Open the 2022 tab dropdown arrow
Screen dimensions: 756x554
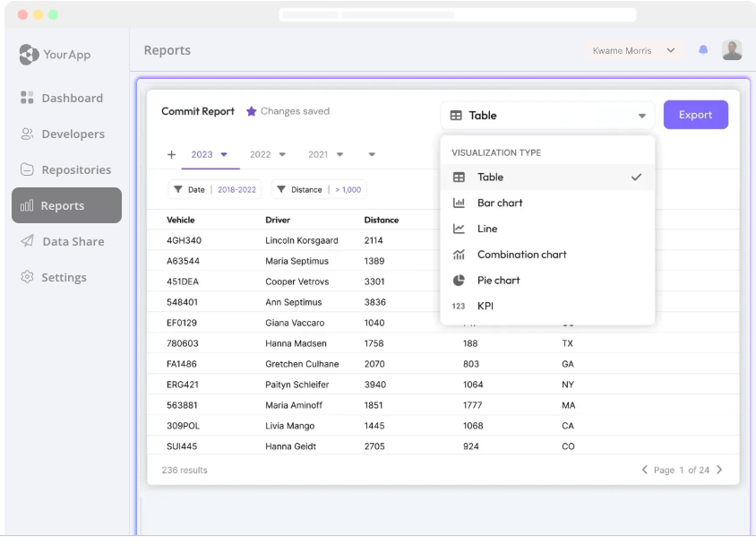coord(282,154)
